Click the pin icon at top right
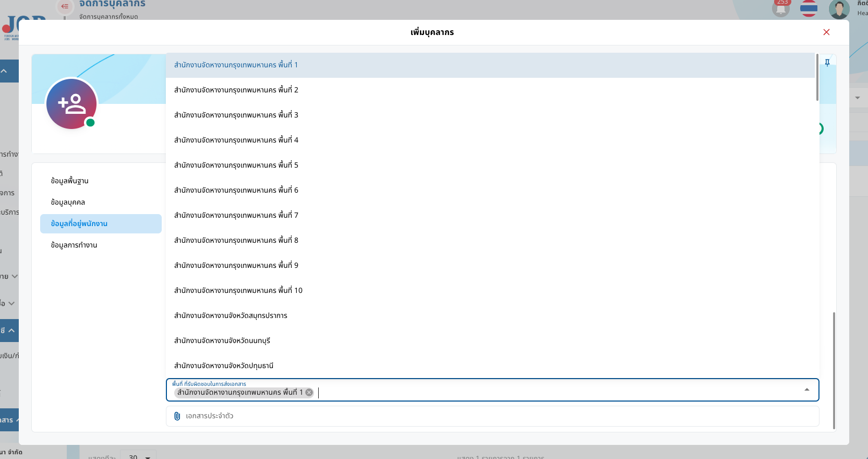868x459 pixels. pyautogui.click(x=827, y=63)
